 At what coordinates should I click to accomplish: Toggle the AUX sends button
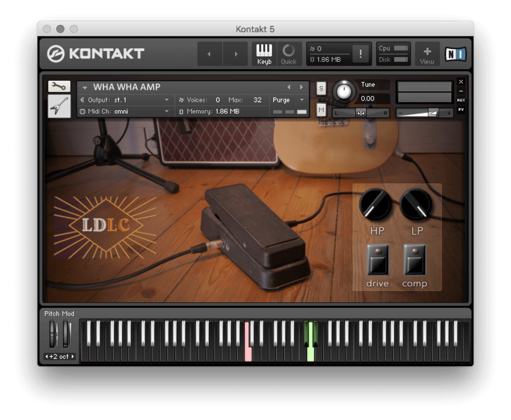461,100
